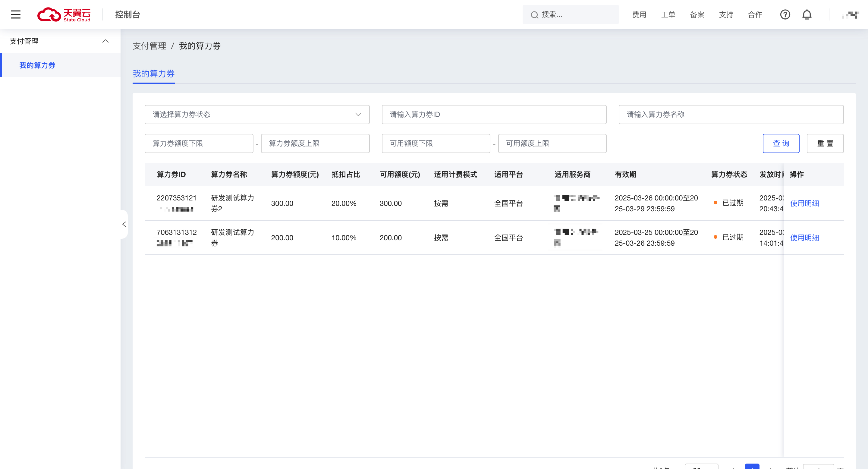
Task: Click the 算力券名称 column header
Action: pos(229,174)
